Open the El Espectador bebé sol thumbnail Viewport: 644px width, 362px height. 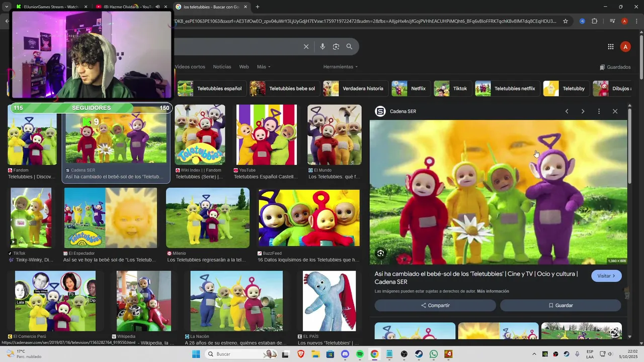(111, 218)
